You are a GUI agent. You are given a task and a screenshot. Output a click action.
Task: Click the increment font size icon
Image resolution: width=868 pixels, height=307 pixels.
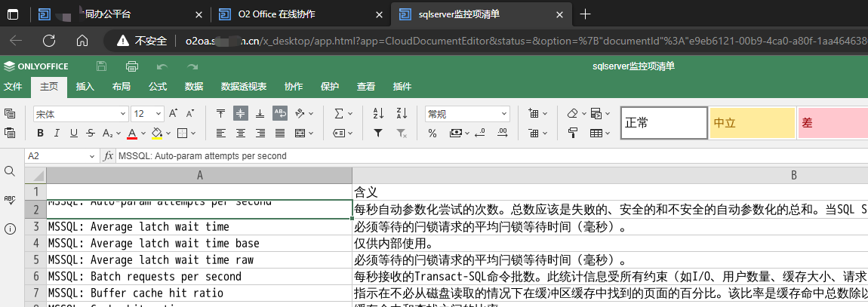[x=173, y=114]
